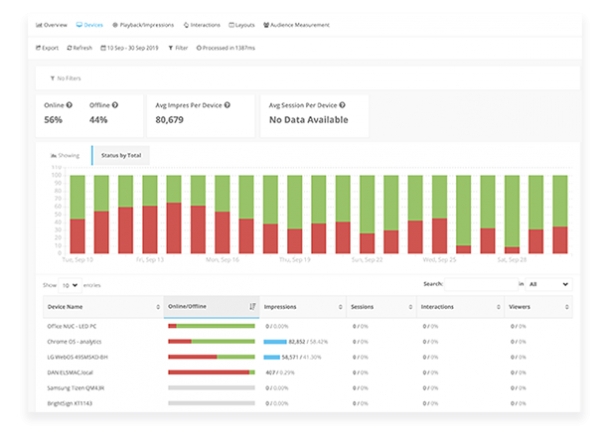610x448 pixels.
Task: Expand the No Filters panel
Action: pos(69,77)
